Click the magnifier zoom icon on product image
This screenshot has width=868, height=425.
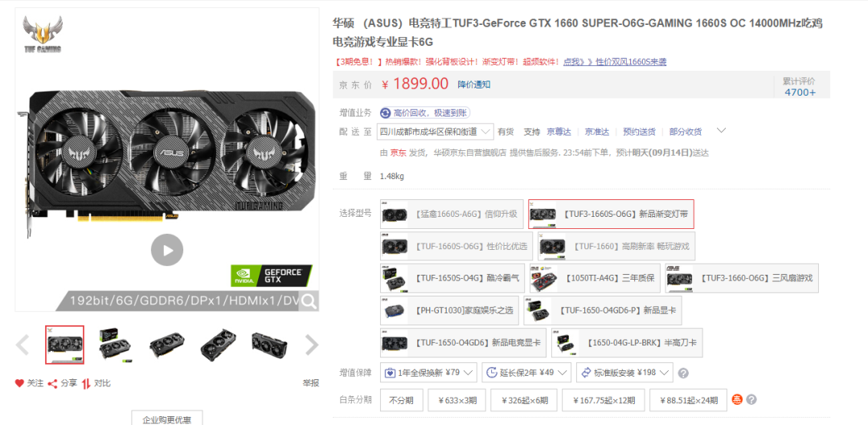pos(309,301)
